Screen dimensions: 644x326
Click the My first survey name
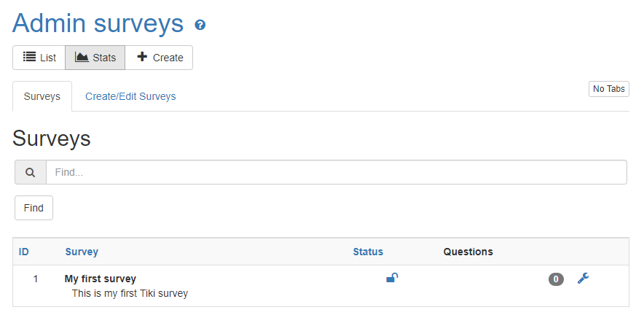click(x=101, y=279)
